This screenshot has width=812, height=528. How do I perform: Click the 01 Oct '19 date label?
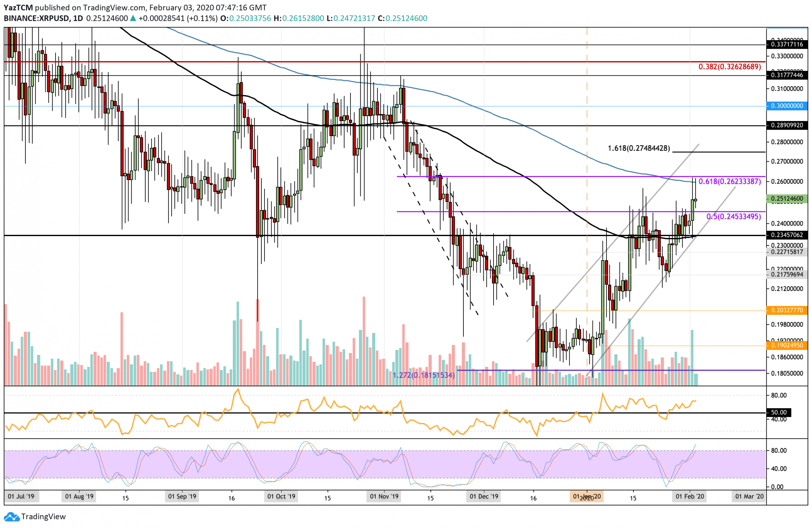[281, 496]
